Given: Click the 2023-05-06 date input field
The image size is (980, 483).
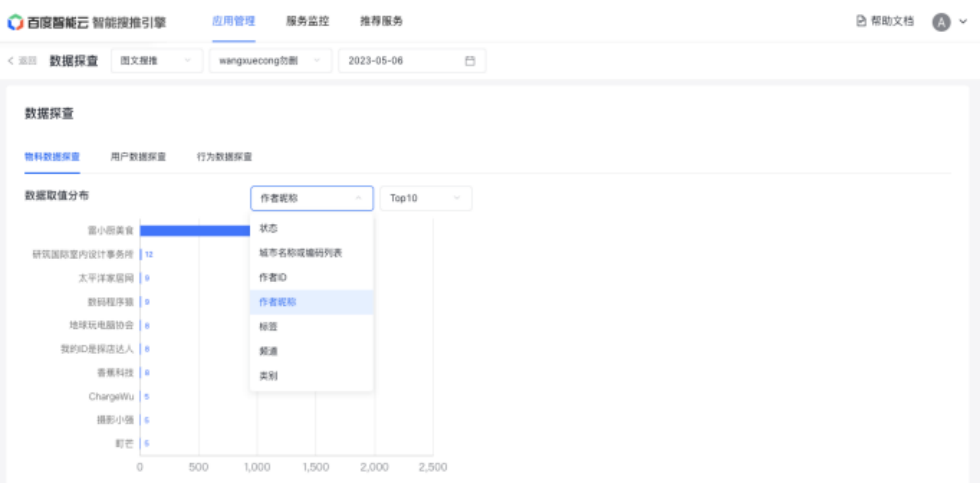Looking at the screenshot, I should (x=412, y=61).
